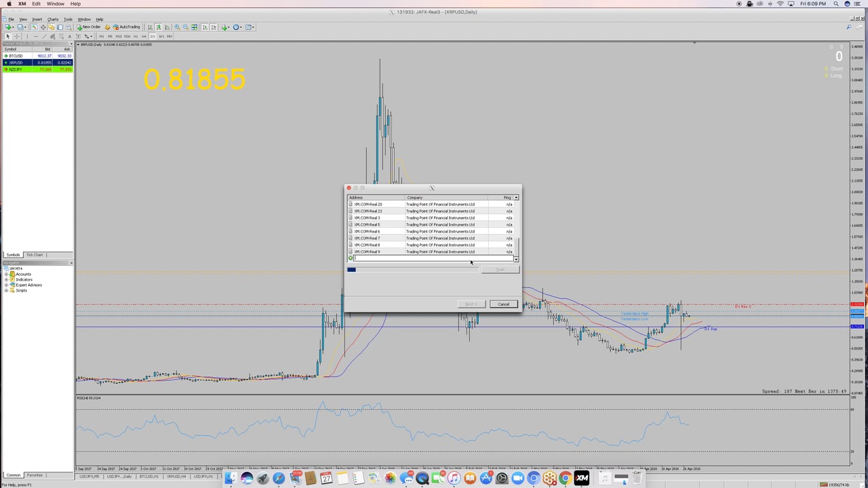Toggle the AutoTrading button

126,27
